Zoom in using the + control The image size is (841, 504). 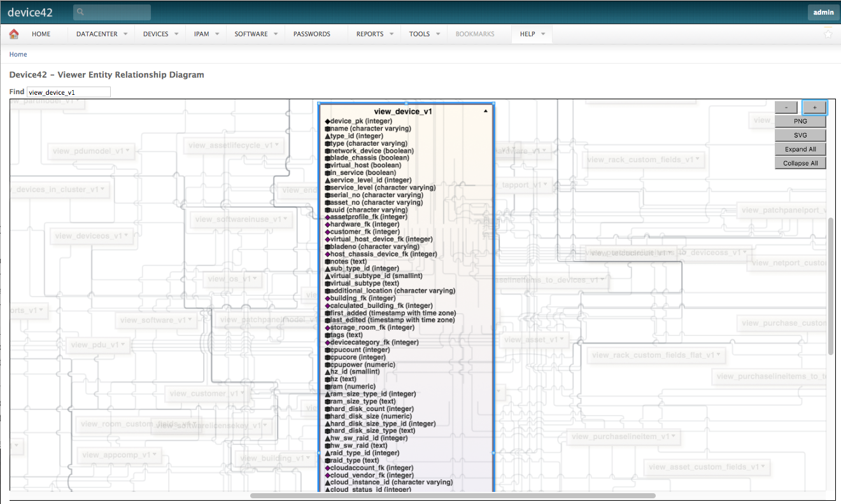pyautogui.click(x=814, y=107)
